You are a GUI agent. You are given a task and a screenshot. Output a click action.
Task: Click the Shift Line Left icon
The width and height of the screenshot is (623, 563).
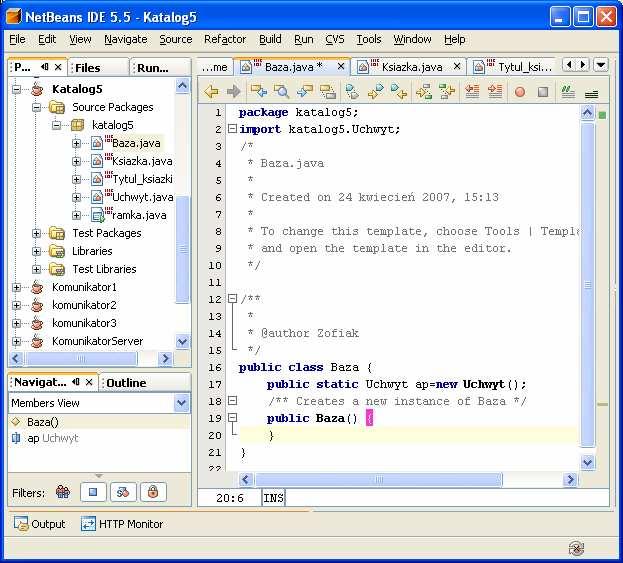pyautogui.click(x=472, y=91)
